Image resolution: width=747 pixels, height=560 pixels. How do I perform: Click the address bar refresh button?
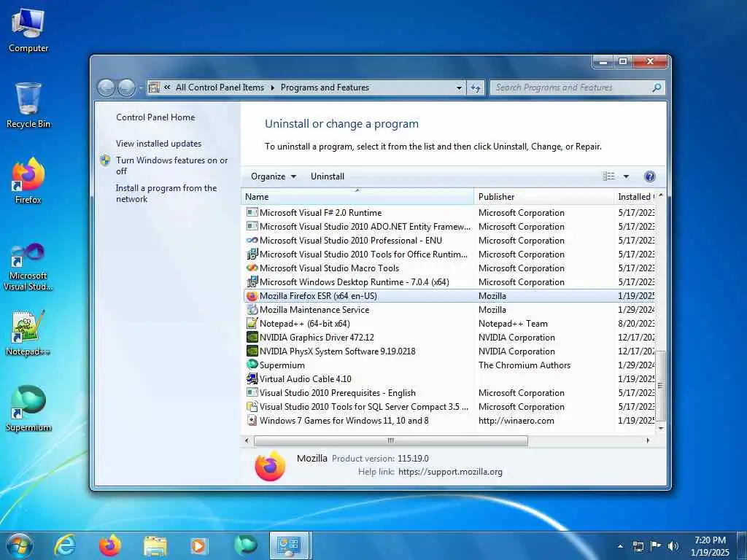point(476,87)
